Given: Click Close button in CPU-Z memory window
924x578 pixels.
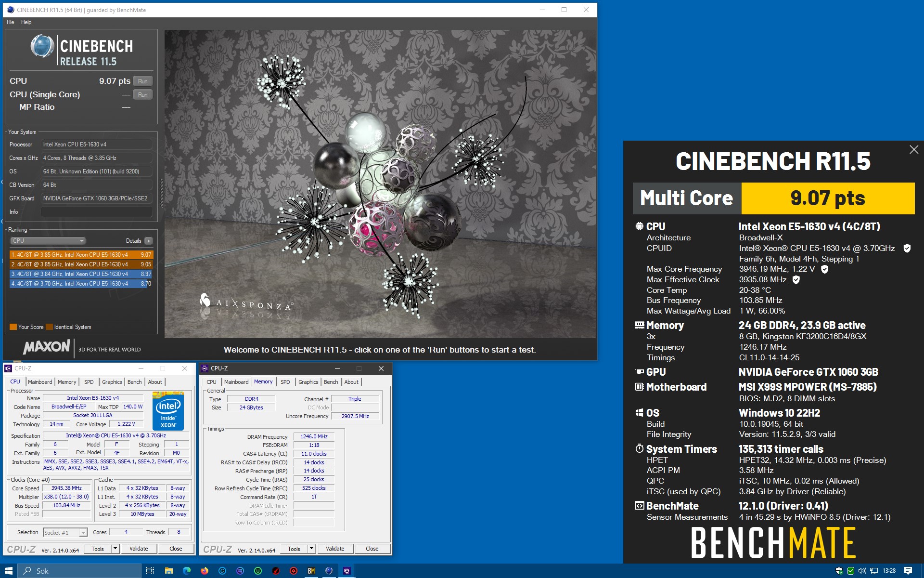Looking at the screenshot, I should [372, 549].
